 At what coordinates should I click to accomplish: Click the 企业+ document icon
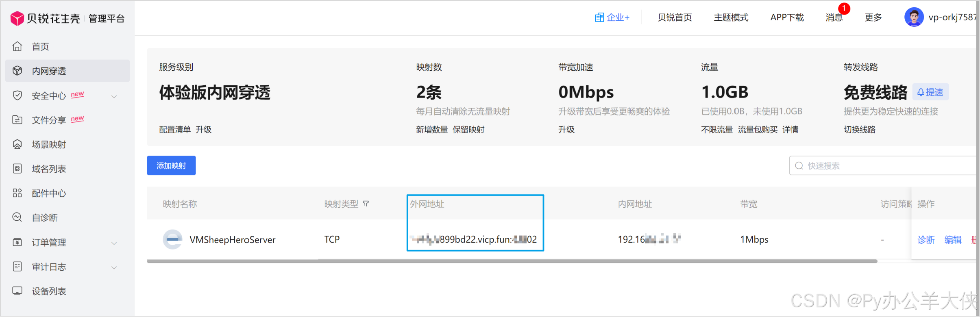(x=599, y=17)
